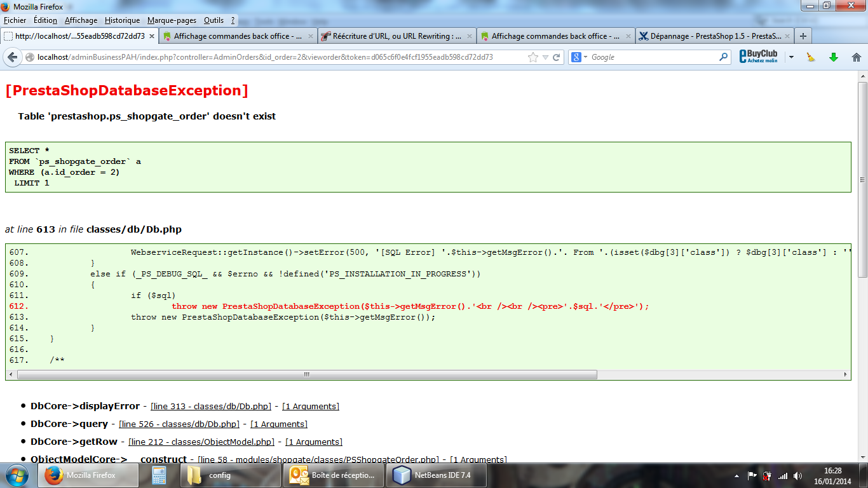Click the network signal tray icon
This screenshot has width=868, height=488.
tap(783, 475)
